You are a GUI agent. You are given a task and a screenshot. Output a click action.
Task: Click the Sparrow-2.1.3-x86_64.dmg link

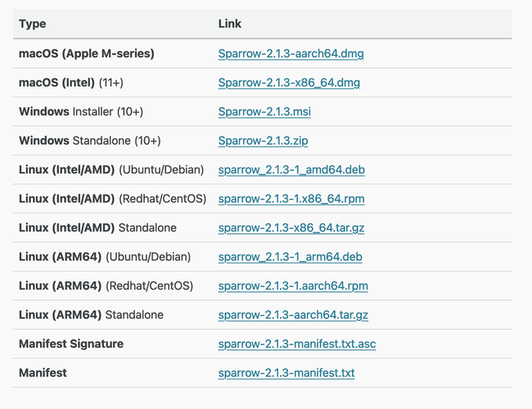click(x=289, y=83)
